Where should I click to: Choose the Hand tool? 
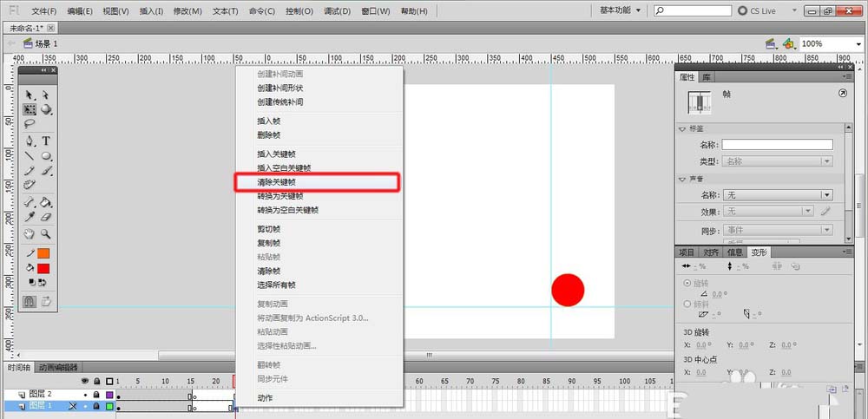coord(30,233)
